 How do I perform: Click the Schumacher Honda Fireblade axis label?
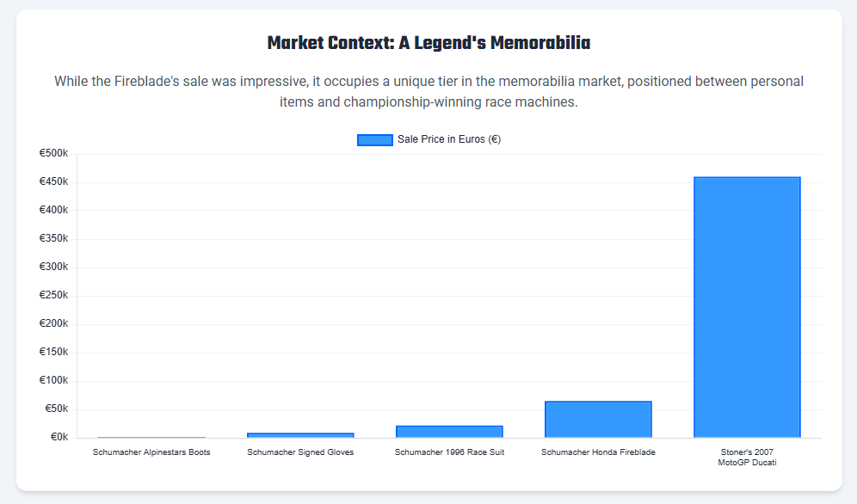tap(598, 452)
